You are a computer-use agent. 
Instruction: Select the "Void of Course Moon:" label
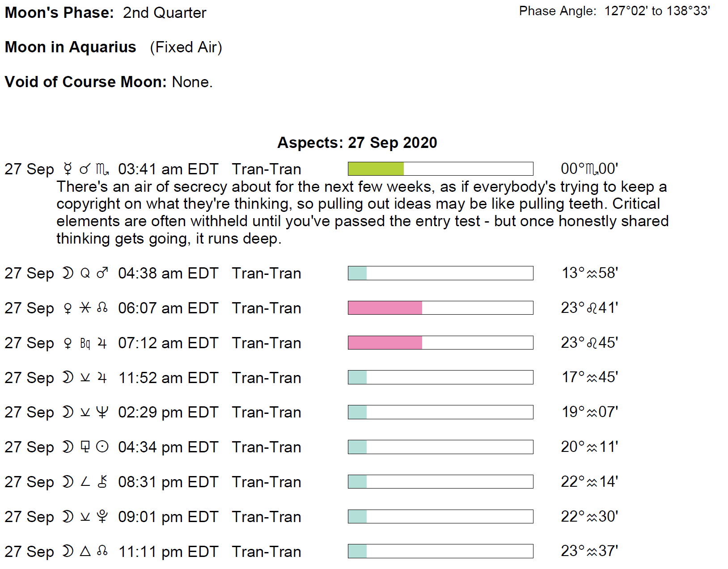point(85,82)
